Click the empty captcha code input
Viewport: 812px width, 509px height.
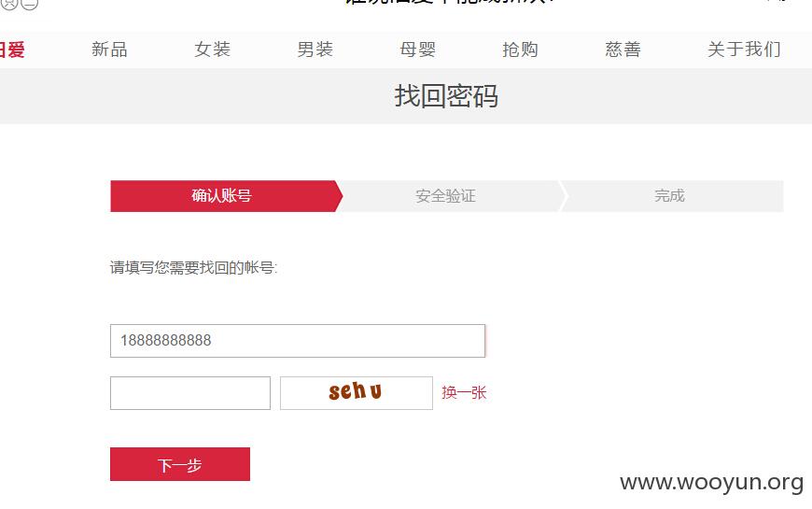[190, 393]
